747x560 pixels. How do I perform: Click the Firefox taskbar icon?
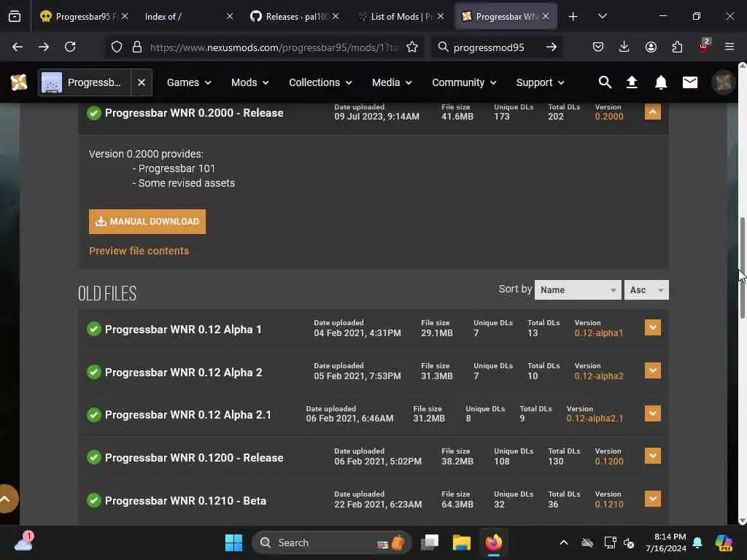(x=494, y=542)
